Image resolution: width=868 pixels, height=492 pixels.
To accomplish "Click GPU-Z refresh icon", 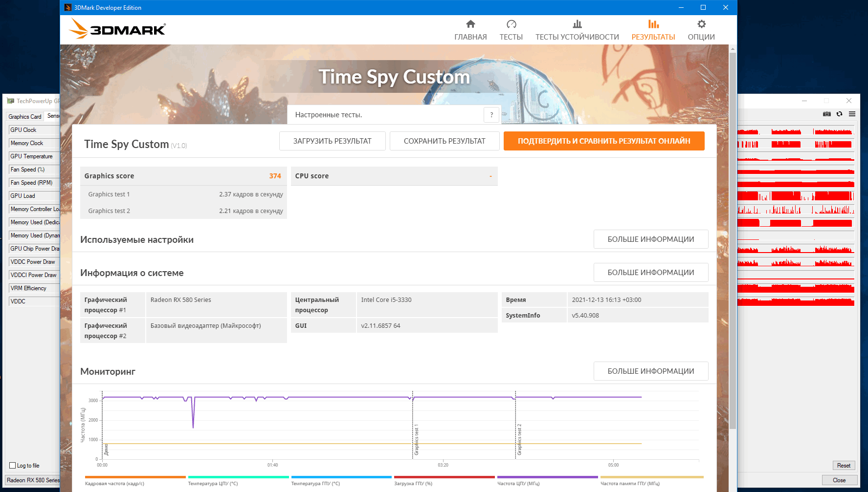I will (840, 114).
